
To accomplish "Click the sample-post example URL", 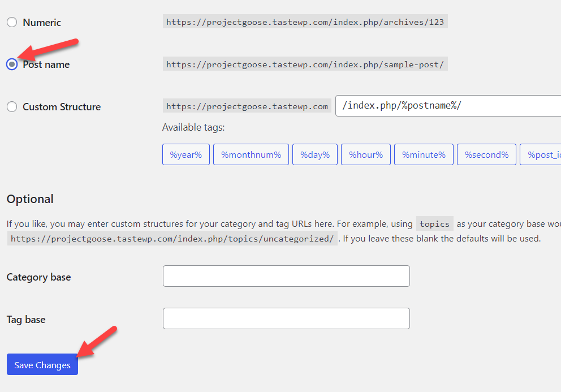I will (x=305, y=64).
